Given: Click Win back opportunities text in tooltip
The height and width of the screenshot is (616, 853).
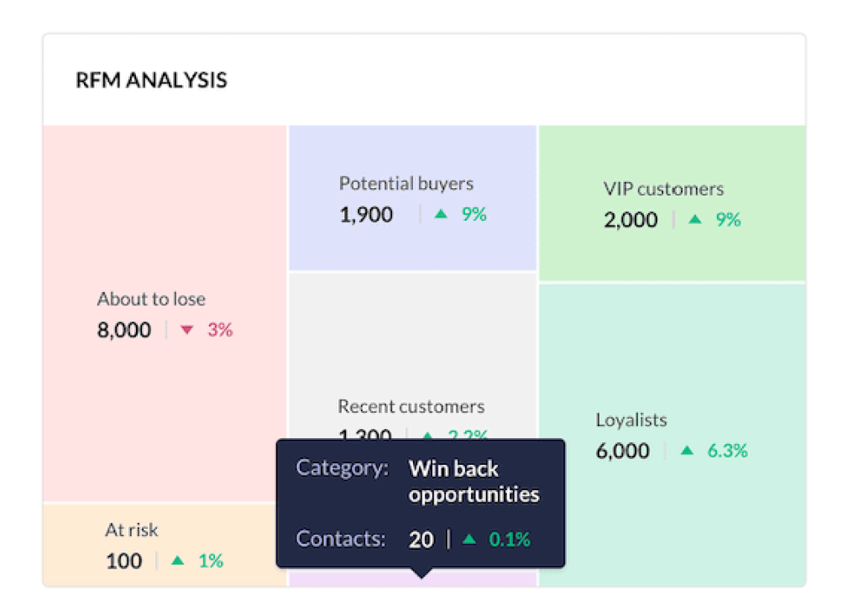Looking at the screenshot, I should tap(474, 481).
